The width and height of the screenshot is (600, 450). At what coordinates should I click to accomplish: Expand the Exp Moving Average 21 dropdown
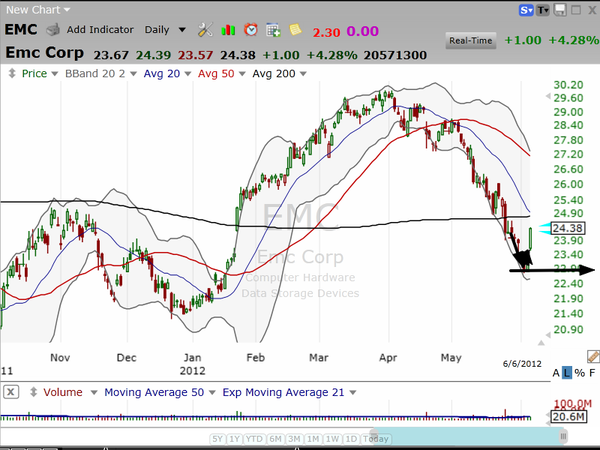[353, 392]
